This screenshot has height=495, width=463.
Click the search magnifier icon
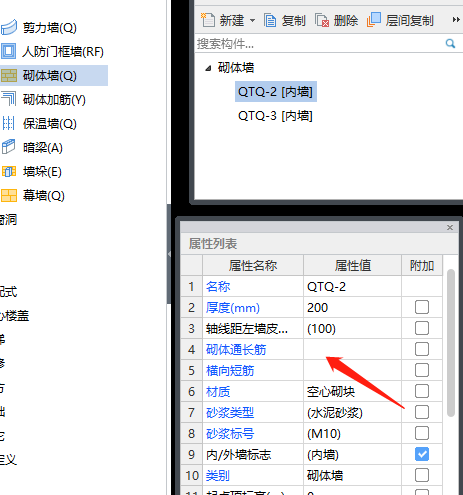pyautogui.click(x=450, y=43)
